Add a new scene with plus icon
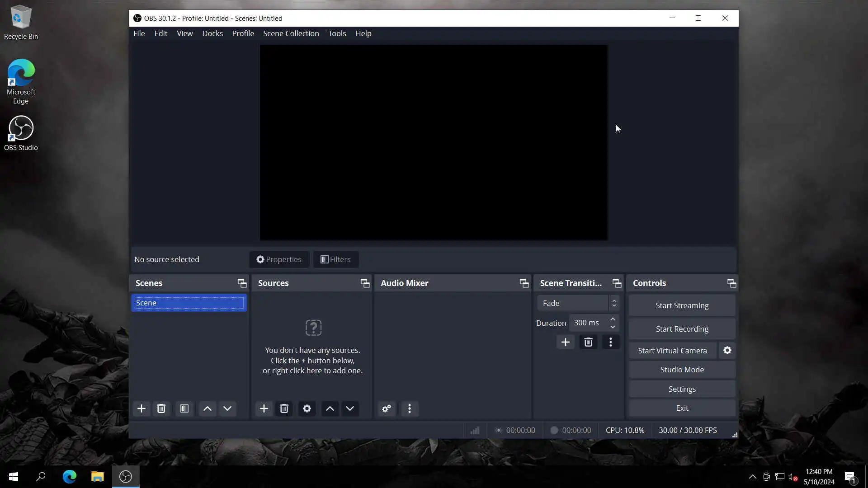868x488 pixels. click(x=141, y=408)
